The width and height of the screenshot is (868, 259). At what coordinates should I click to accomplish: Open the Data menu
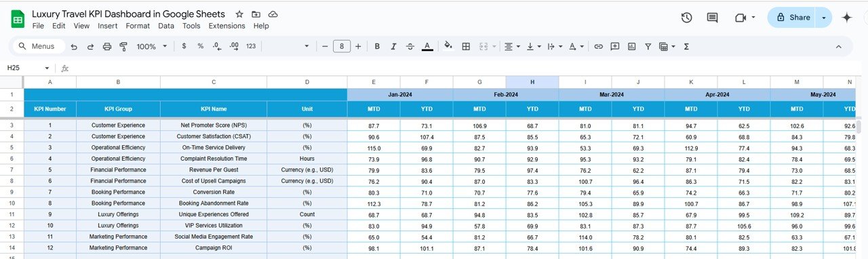[166, 26]
